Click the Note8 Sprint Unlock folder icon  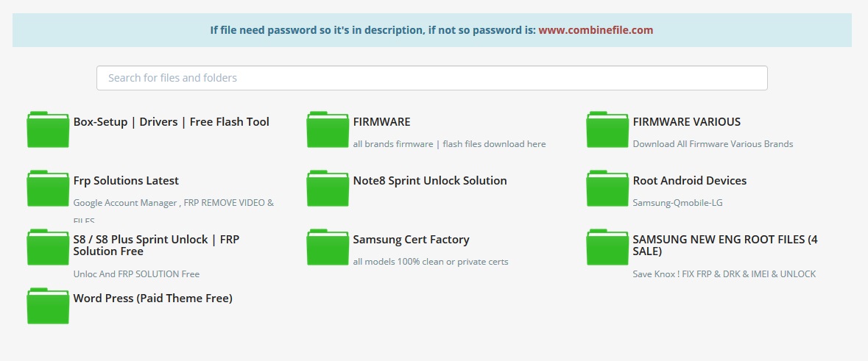pos(328,189)
